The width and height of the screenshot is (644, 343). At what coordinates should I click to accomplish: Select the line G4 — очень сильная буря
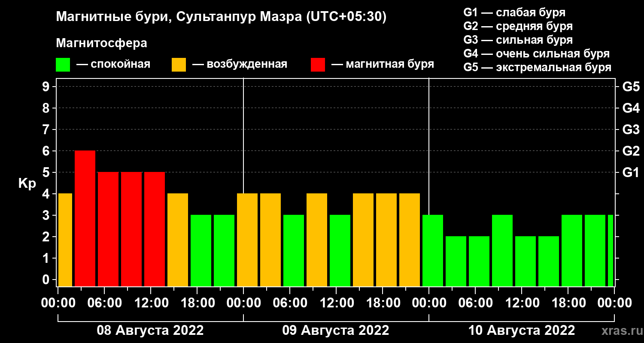pyautogui.click(x=537, y=54)
